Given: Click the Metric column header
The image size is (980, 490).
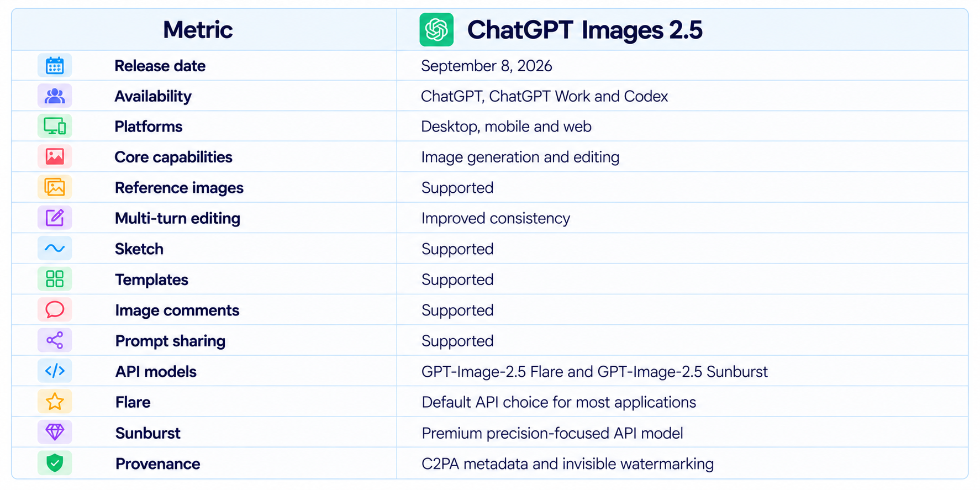Looking at the screenshot, I should click(x=198, y=30).
